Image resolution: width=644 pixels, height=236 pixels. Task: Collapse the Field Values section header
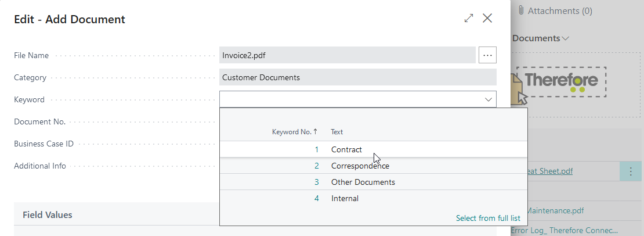coord(48,215)
